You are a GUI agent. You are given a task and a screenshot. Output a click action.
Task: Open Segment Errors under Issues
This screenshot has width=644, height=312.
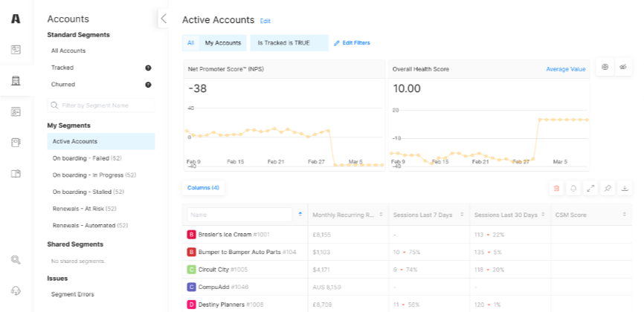click(x=72, y=294)
